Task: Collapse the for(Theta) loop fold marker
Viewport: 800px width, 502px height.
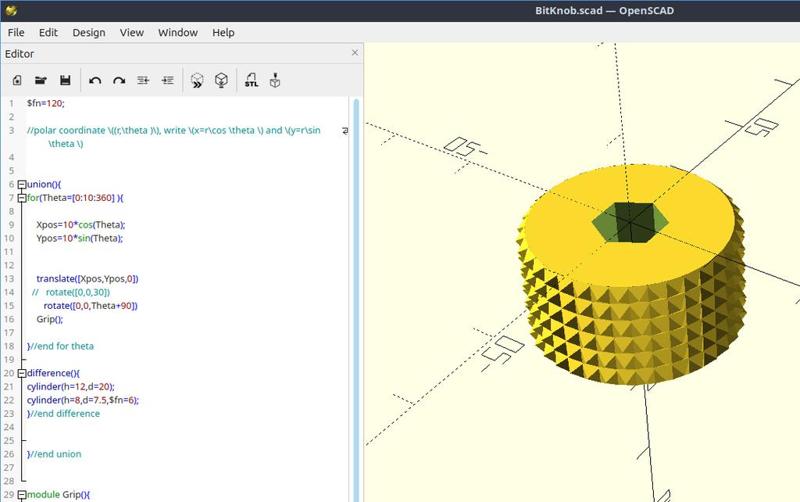Action: point(22,198)
